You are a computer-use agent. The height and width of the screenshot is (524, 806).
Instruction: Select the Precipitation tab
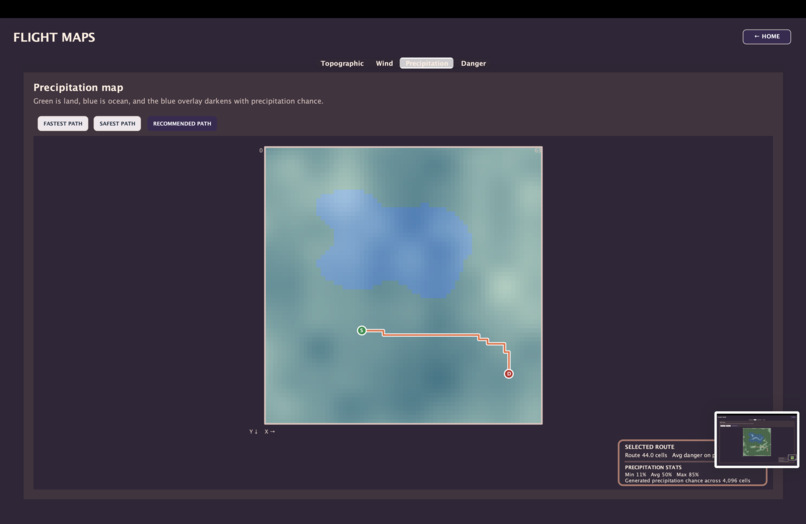coord(426,63)
